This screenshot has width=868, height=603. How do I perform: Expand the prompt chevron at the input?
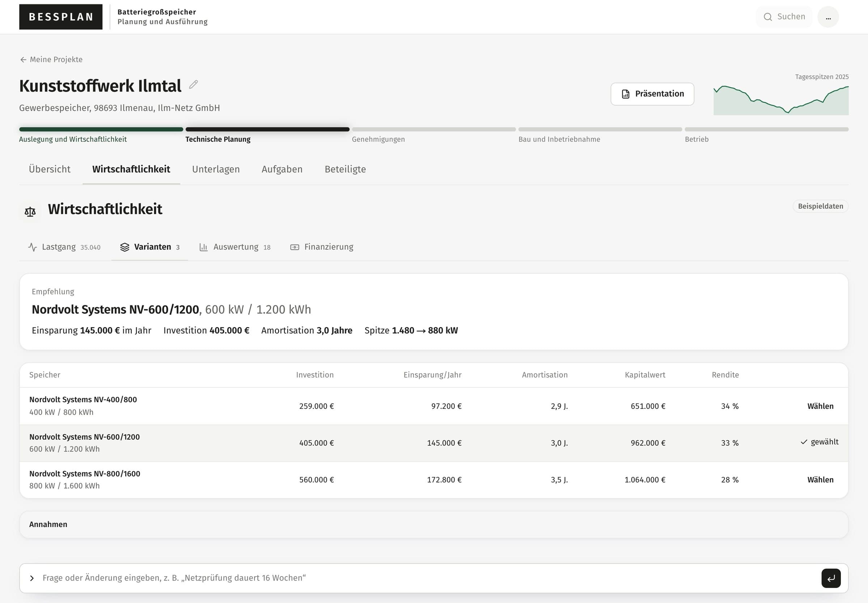[32, 578]
